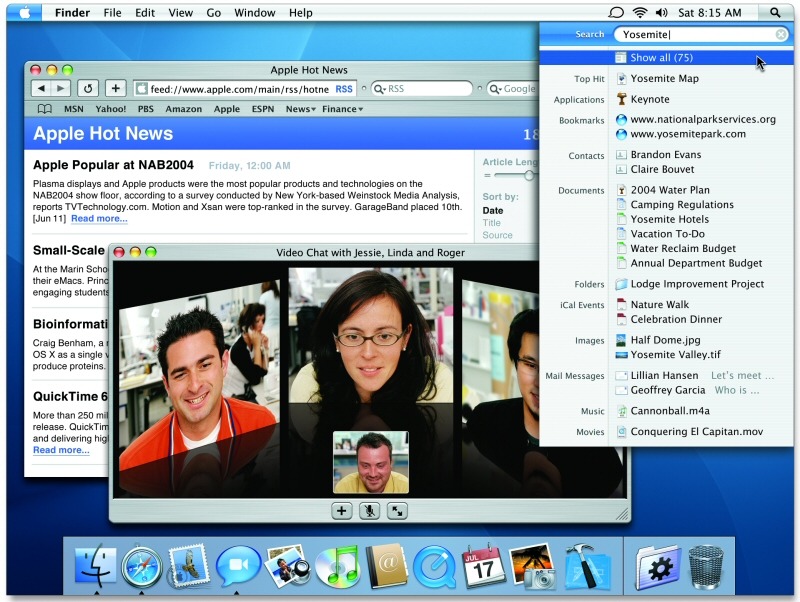Click Read more link under QuickTime article

pyautogui.click(x=61, y=450)
